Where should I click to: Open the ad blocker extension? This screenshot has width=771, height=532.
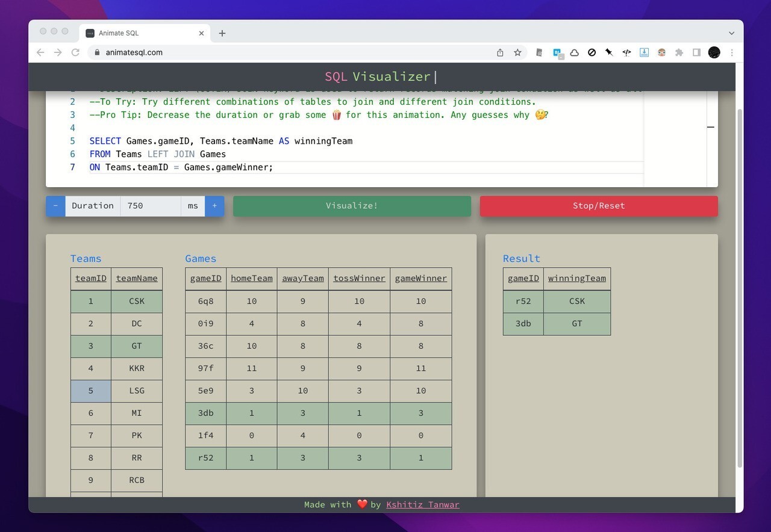[591, 52]
